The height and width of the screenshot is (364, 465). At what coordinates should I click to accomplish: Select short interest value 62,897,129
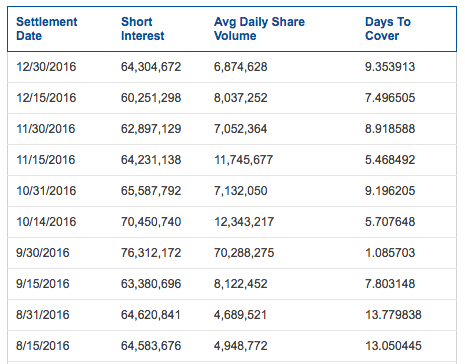pos(151,129)
